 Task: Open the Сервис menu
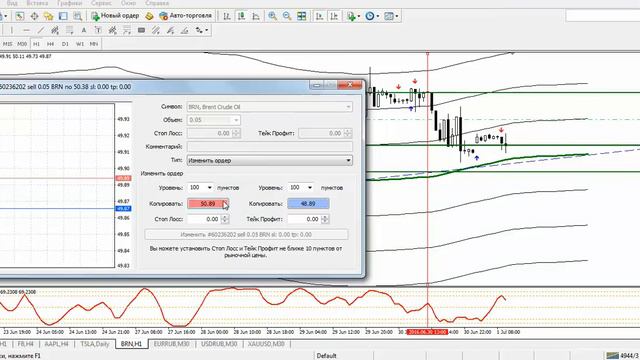click(101, 3)
